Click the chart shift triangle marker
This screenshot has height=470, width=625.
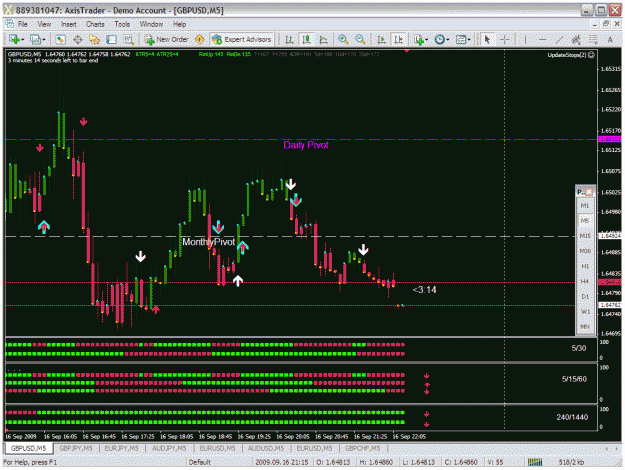pos(407,51)
